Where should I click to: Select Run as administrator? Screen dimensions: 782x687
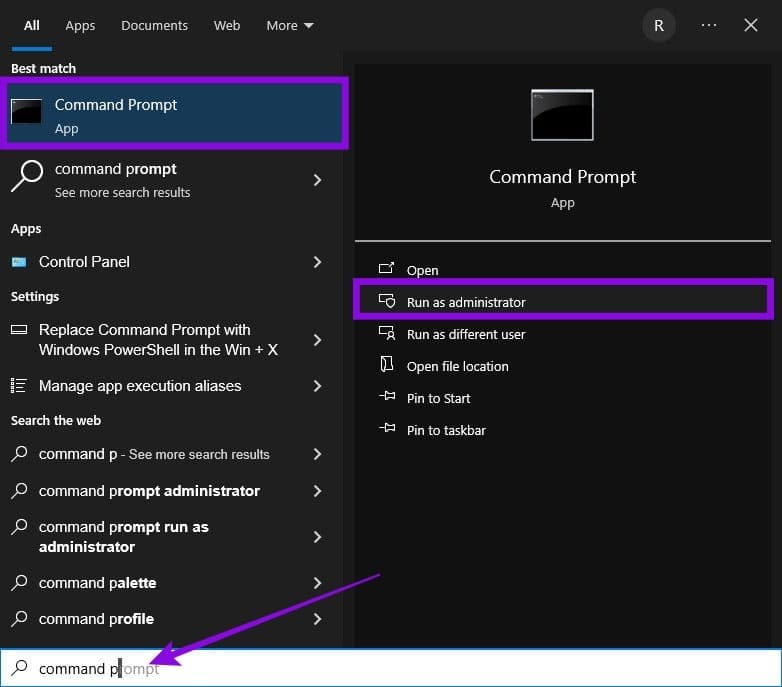click(x=563, y=302)
